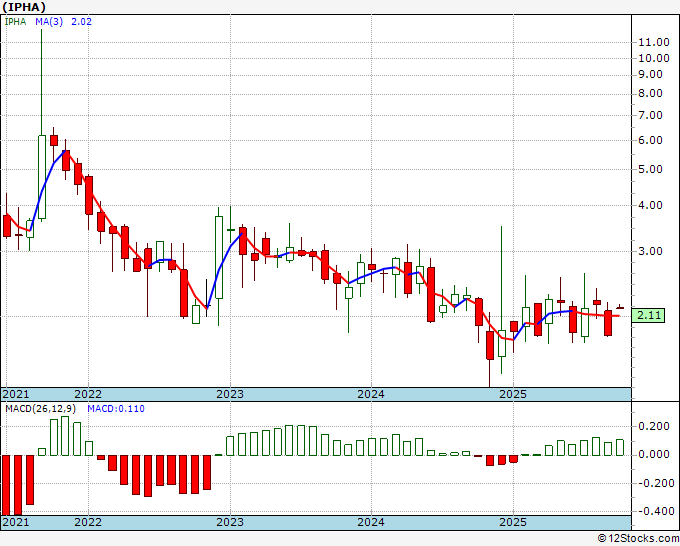This screenshot has width=680, height=546.
Task: Click the current price tag 2.11
Action: click(649, 315)
